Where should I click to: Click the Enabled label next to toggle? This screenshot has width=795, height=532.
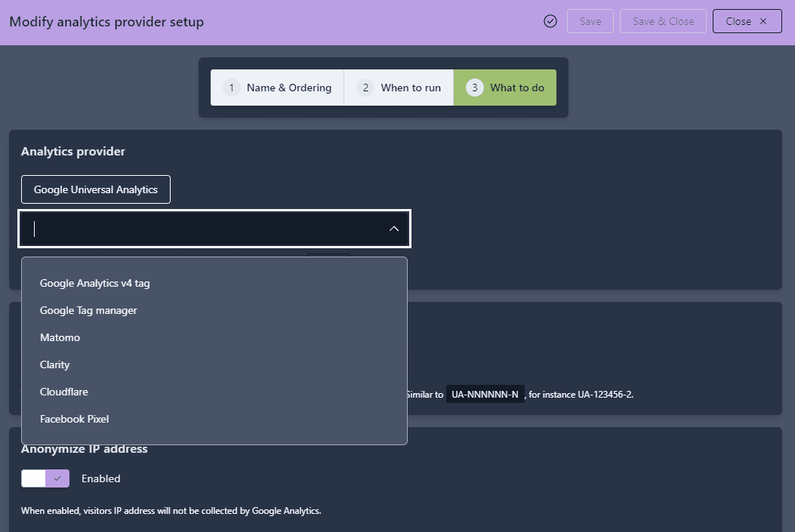point(101,478)
